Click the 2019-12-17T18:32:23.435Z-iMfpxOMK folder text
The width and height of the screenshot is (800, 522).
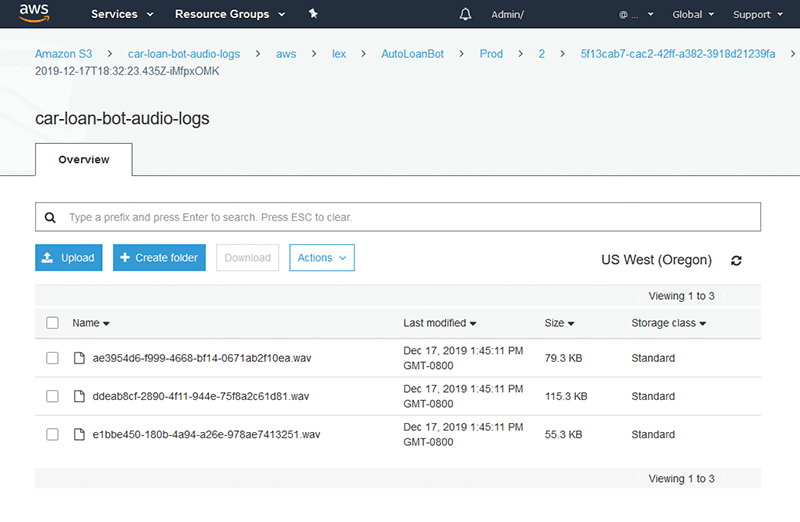pyautogui.click(x=127, y=71)
